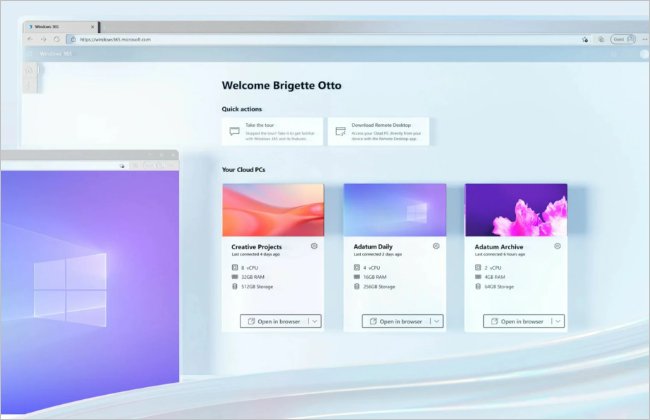Expand the Adatum Daily open options dropdown
Image resolution: width=650 pixels, height=420 pixels.
pyautogui.click(x=437, y=321)
